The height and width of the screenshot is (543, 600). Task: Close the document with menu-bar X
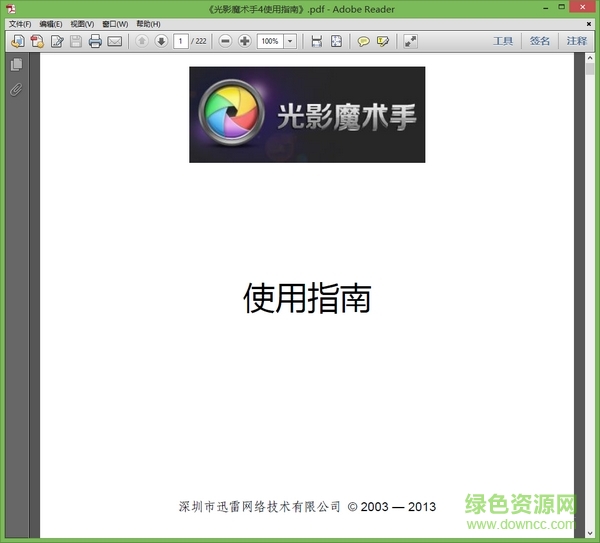click(589, 24)
